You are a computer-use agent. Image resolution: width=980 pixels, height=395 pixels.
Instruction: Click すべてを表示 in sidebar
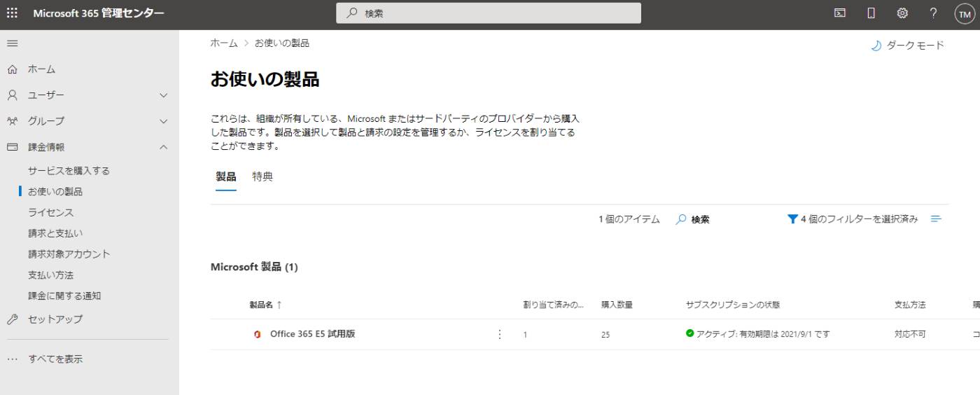[55, 359]
